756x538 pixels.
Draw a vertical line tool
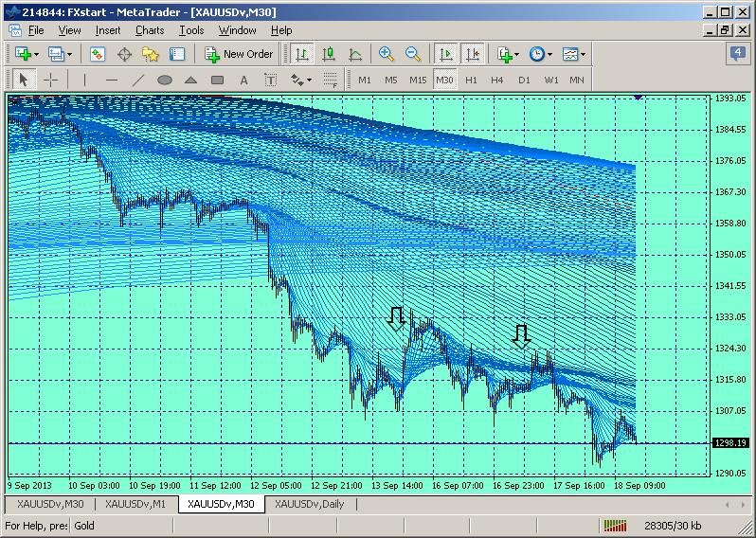click(85, 80)
